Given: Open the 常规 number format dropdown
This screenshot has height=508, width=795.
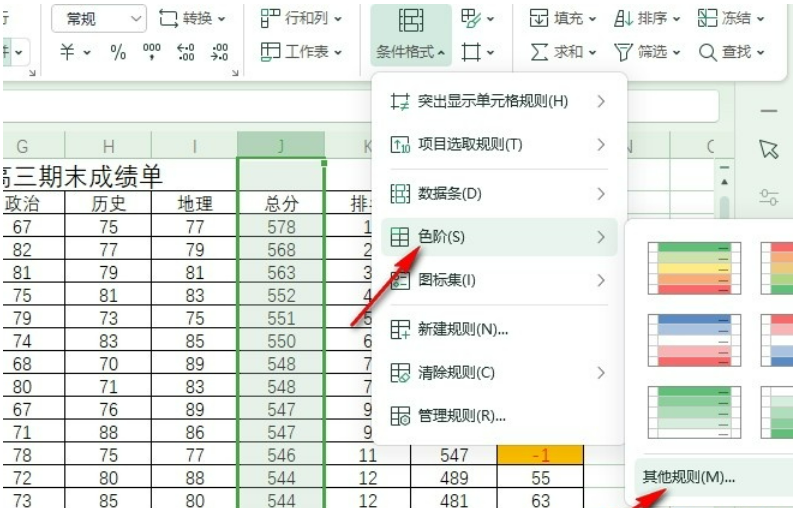Looking at the screenshot, I should click(99, 19).
